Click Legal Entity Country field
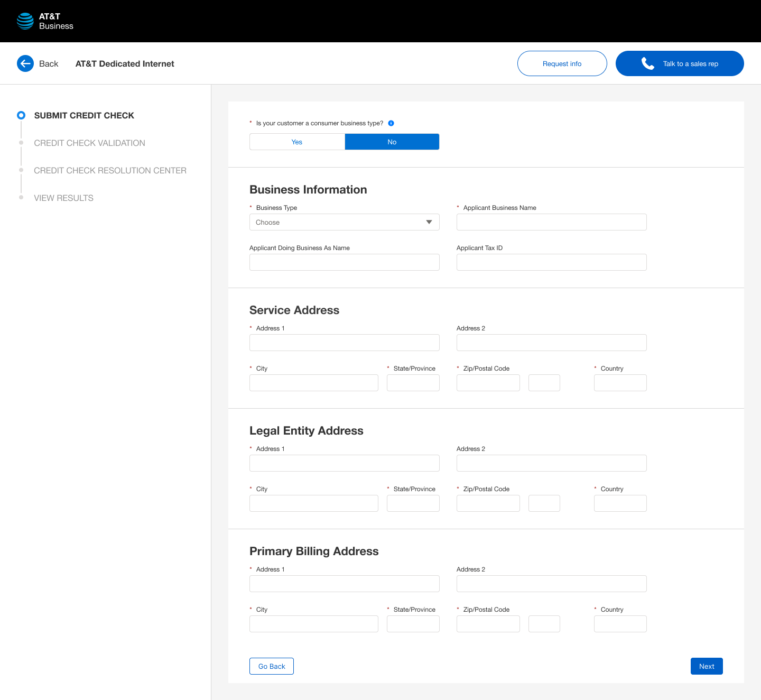This screenshot has height=700, width=761. coord(620,503)
